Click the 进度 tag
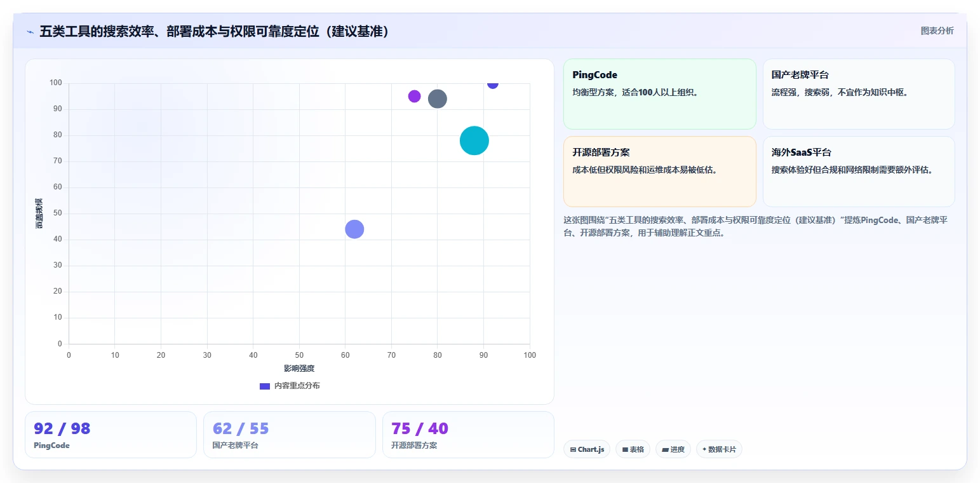The width and height of the screenshot is (980, 483). (673, 449)
